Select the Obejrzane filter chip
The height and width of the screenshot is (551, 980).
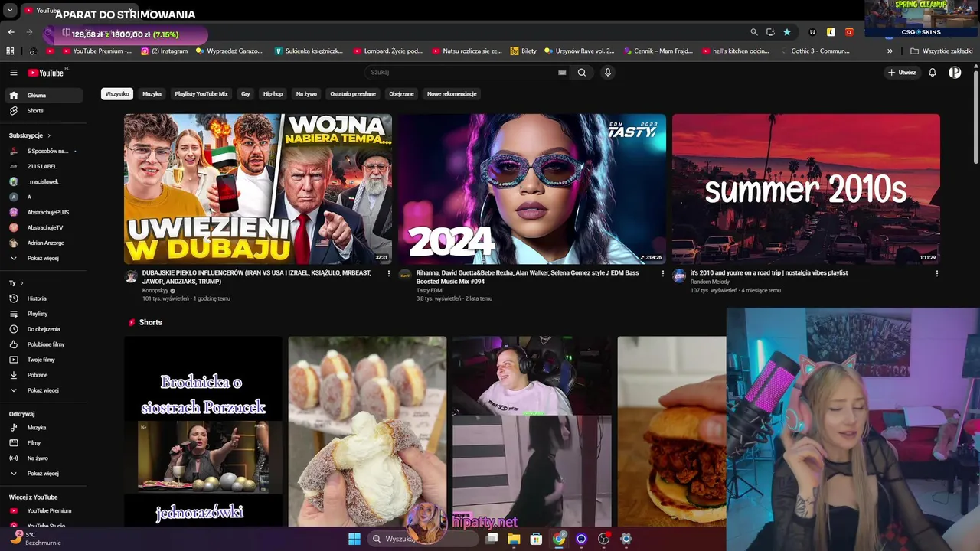tap(401, 94)
